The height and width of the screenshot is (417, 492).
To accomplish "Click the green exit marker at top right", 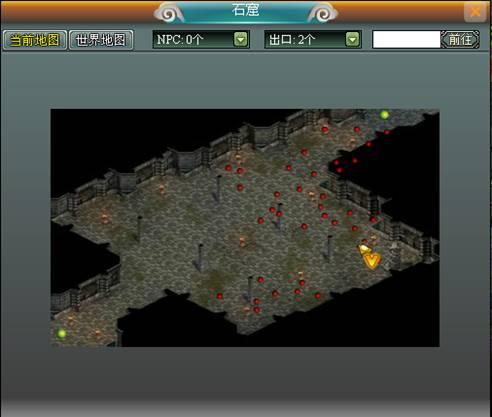I will [385, 115].
